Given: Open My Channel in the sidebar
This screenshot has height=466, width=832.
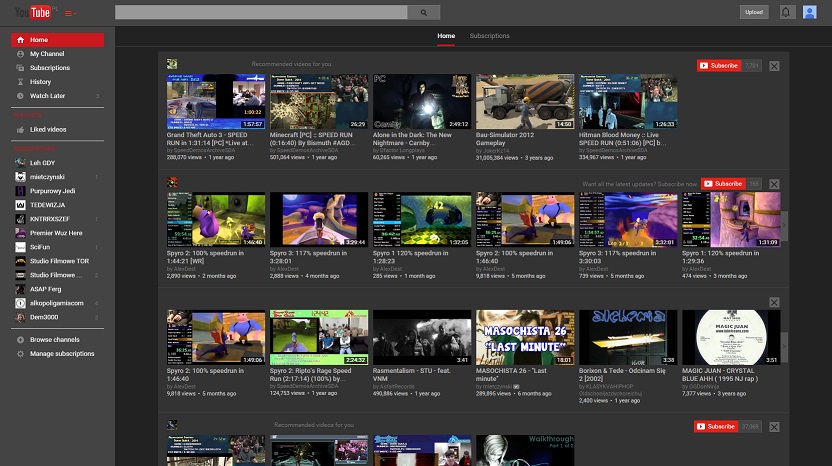Looking at the screenshot, I should click(47, 54).
